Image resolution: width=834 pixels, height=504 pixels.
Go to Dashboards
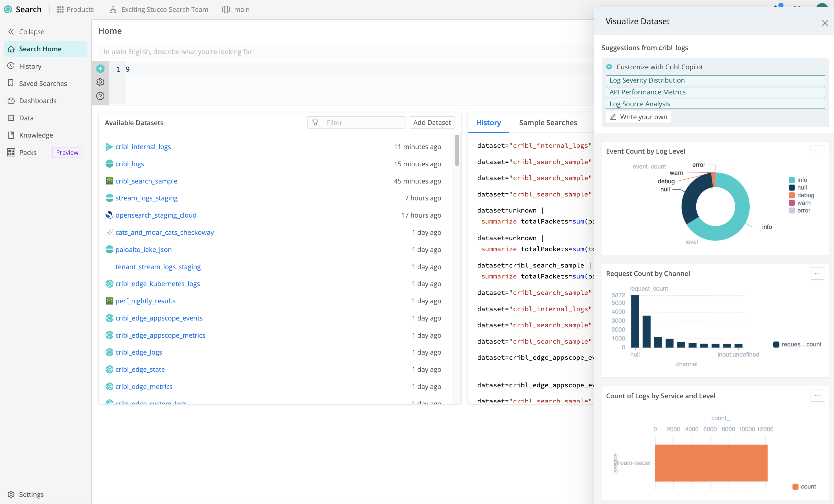38,100
